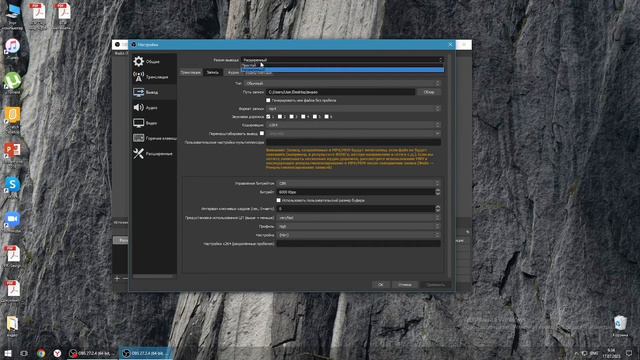
Task: Enable audio track 2 checkbox
Action: coord(280,117)
